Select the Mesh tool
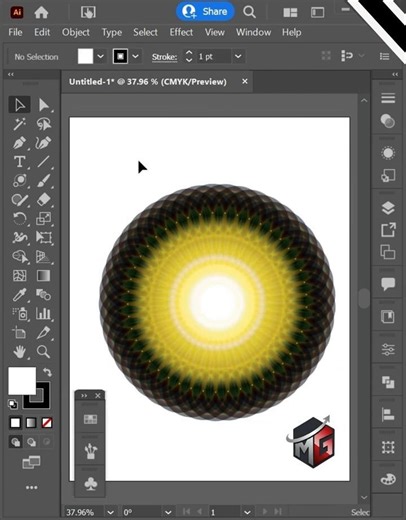This screenshot has width=406, height=520. [19, 276]
